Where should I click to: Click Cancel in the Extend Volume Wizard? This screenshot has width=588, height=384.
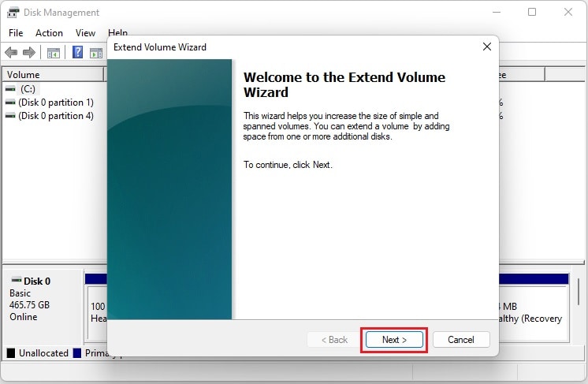coord(461,340)
